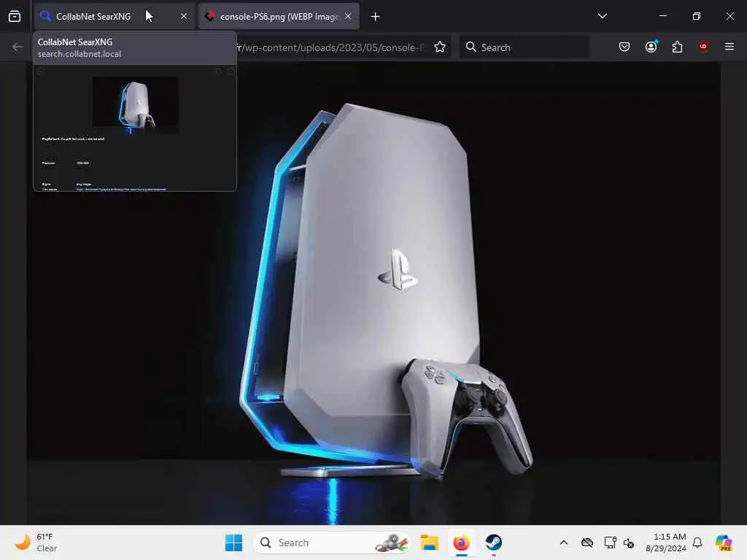
Task: Open the Copilot preview icon
Action: [x=724, y=542]
